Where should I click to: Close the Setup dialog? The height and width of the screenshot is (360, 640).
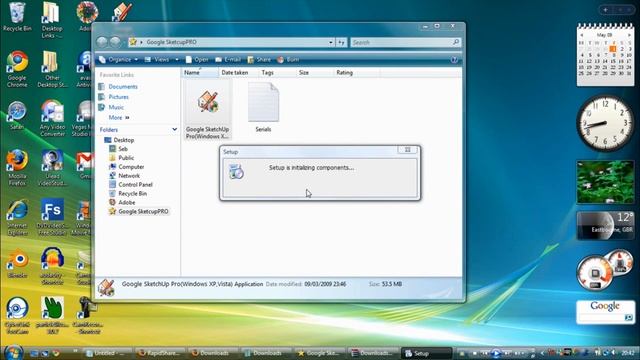407,150
